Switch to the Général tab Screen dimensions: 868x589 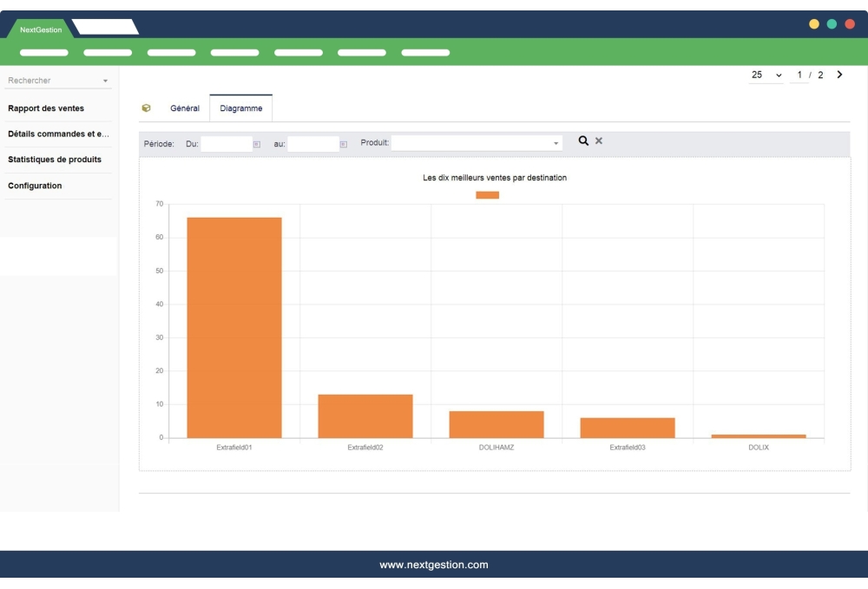coord(185,108)
